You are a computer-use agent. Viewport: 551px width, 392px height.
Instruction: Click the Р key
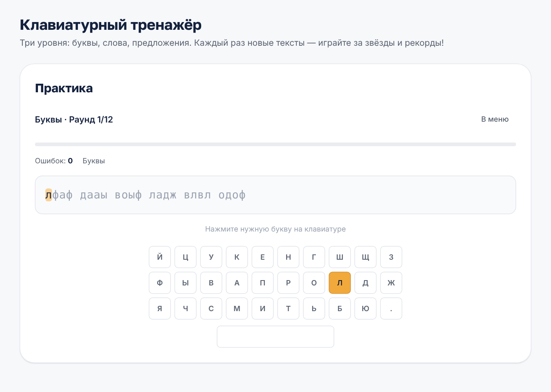(x=288, y=283)
